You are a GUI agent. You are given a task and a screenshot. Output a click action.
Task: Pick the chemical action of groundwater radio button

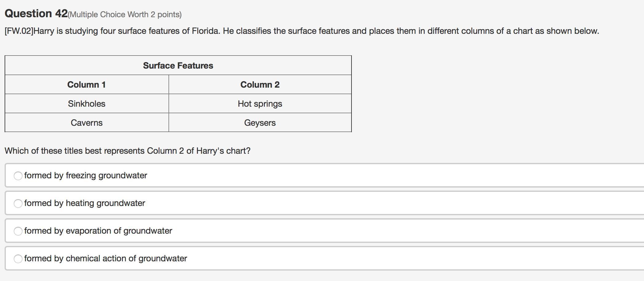pyautogui.click(x=18, y=259)
